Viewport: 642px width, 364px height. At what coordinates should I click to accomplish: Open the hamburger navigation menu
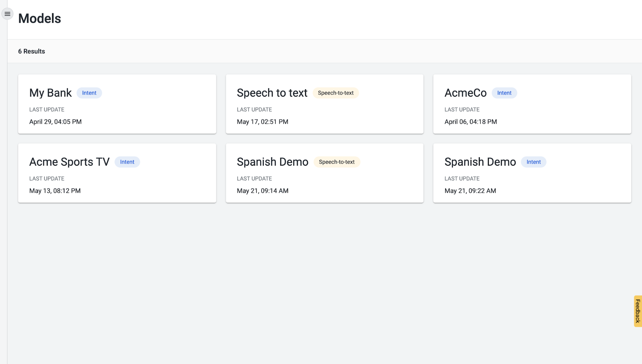click(x=7, y=14)
